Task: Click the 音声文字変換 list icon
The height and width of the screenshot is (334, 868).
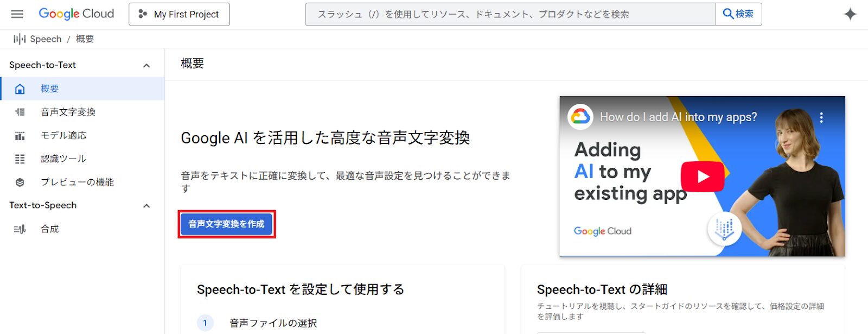Action: (x=20, y=112)
